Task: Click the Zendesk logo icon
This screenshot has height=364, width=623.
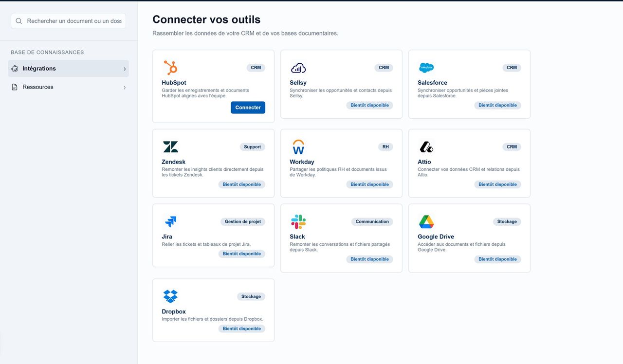Action: click(170, 146)
